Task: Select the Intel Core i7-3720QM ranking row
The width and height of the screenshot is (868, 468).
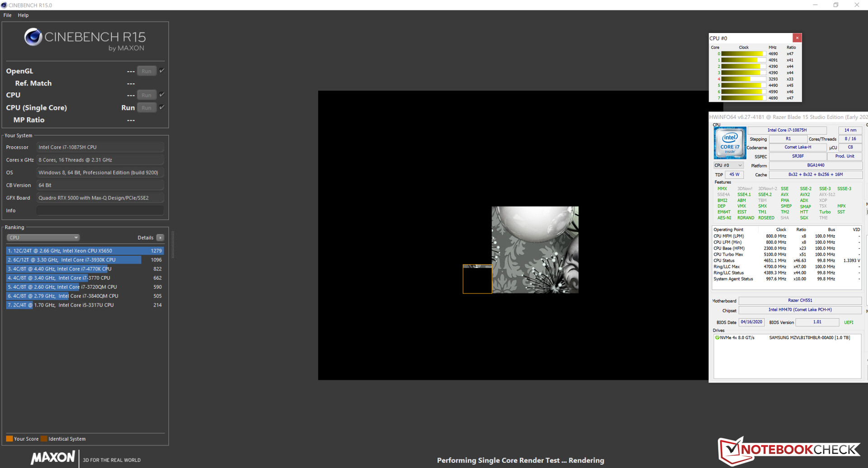Action: pos(85,287)
